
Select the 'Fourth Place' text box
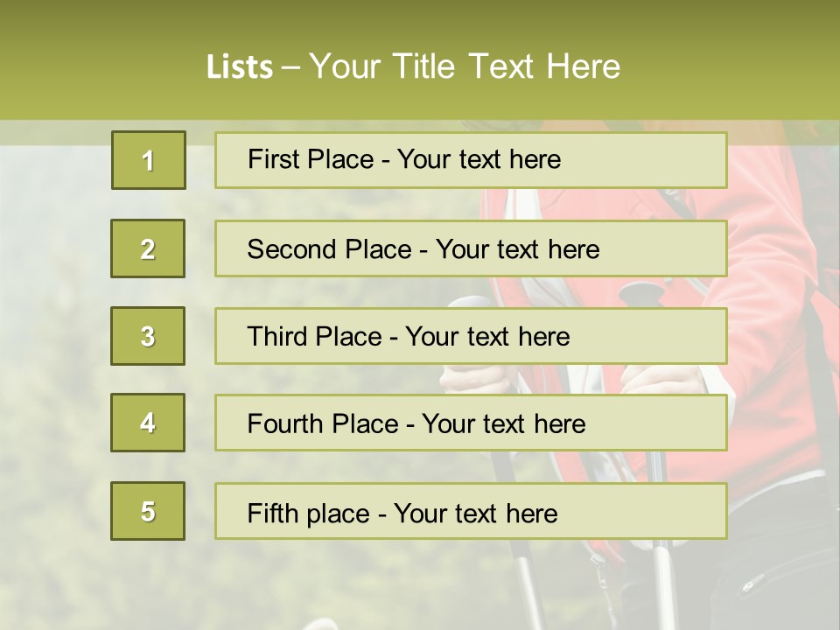tap(471, 423)
